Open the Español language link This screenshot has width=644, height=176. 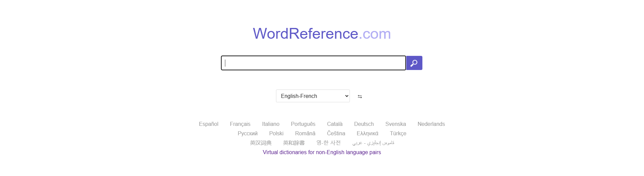(x=209, y=124)
